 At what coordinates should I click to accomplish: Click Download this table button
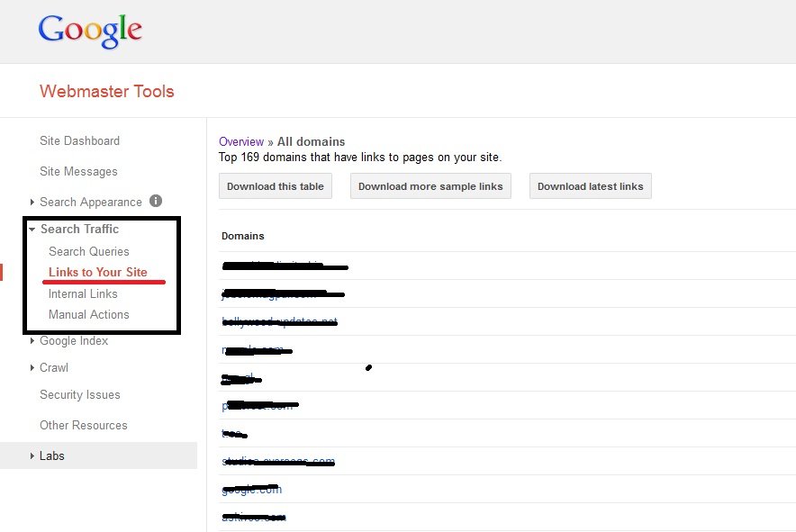(276, 186)
